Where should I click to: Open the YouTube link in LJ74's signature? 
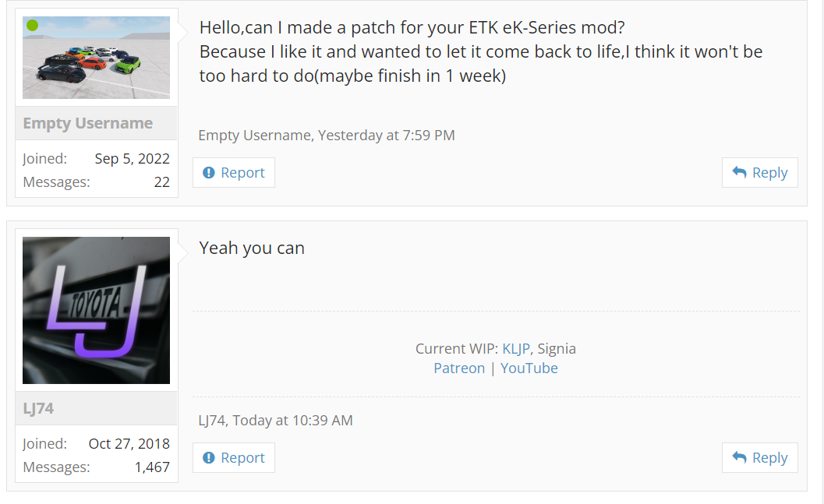coord(529,368)
